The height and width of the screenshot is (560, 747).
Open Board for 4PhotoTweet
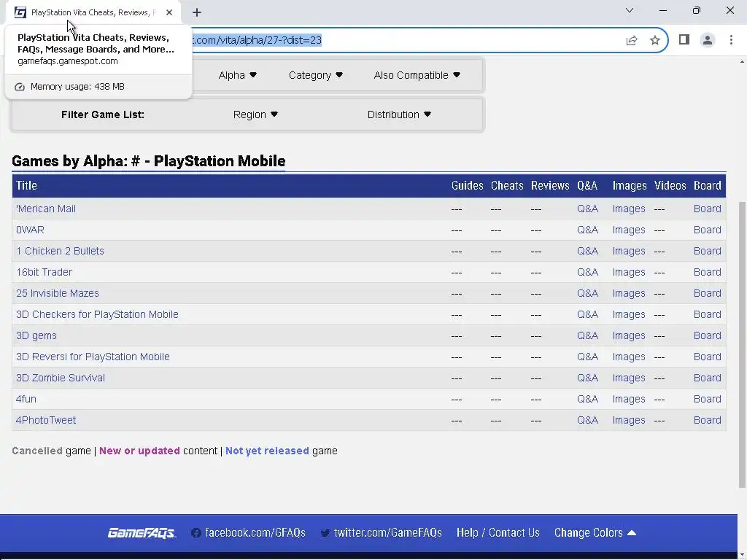click(708, 421)
